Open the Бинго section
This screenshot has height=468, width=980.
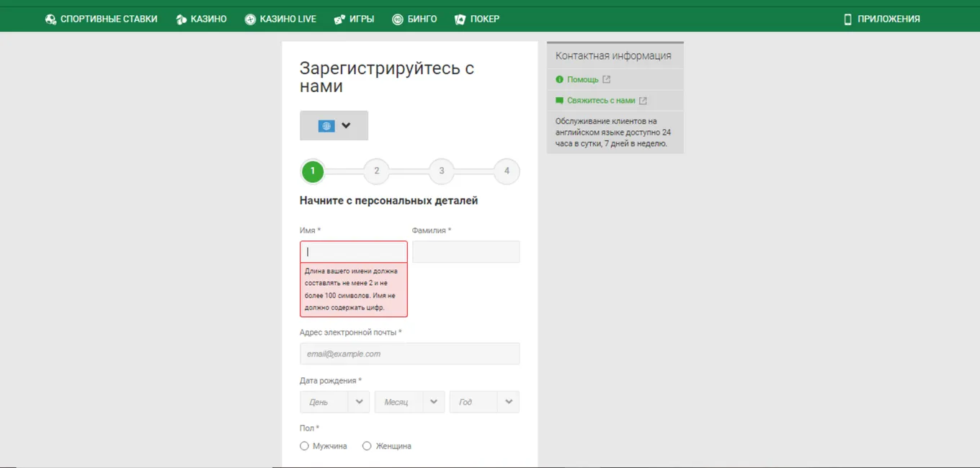(x=414, y=19)
